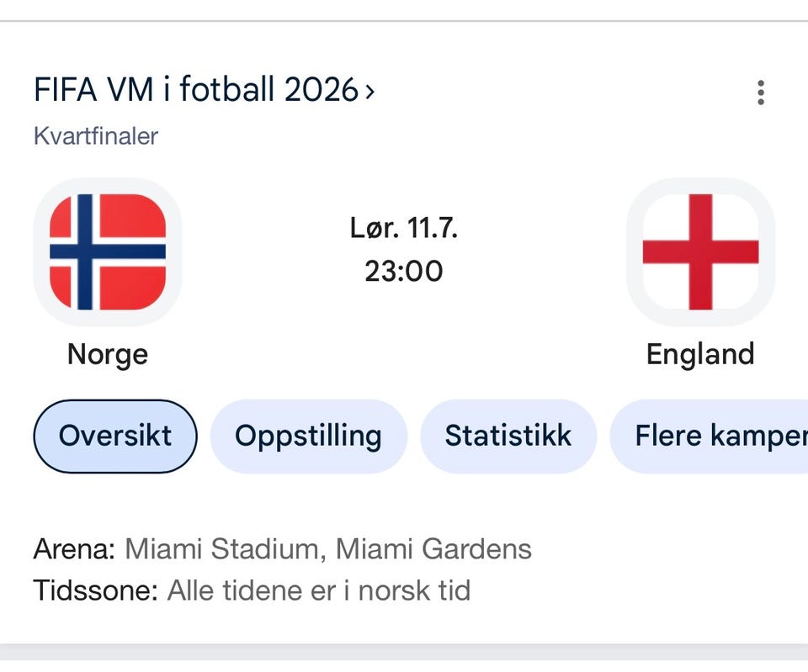Tap the Norway flag icon
The width and height of the screenshot is (808, 672).
108,251
